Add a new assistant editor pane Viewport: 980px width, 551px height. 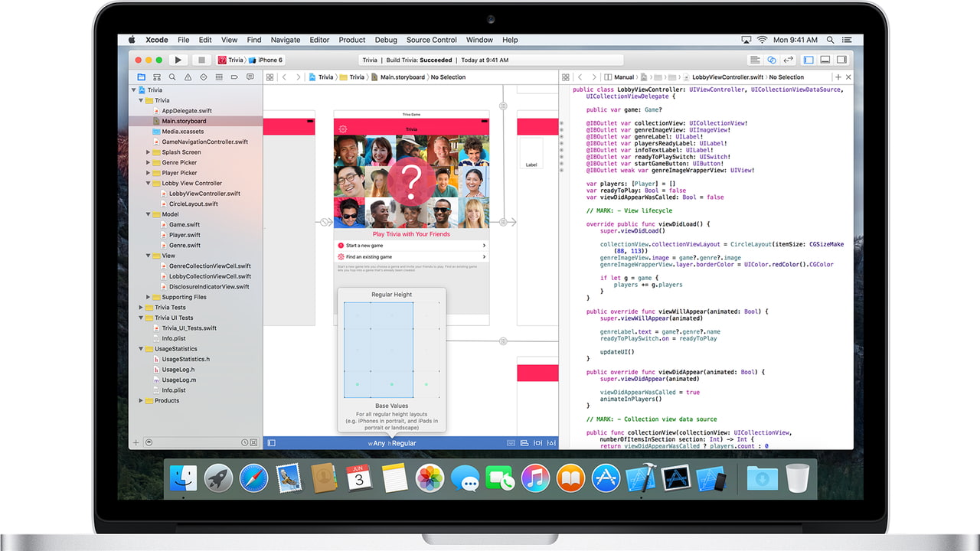838,77
